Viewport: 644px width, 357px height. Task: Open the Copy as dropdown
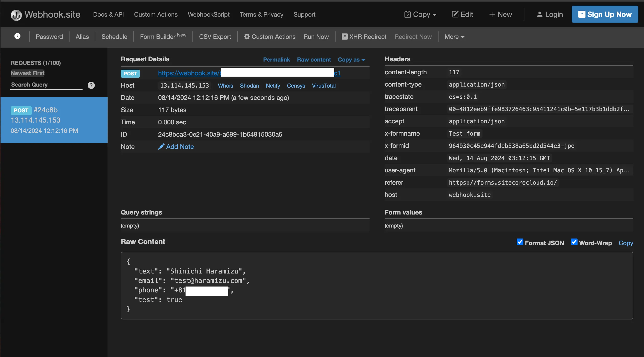[x=351, y=59]
